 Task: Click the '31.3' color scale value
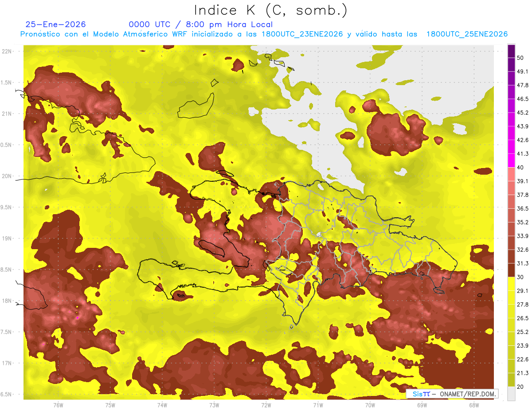pos(523,263)
